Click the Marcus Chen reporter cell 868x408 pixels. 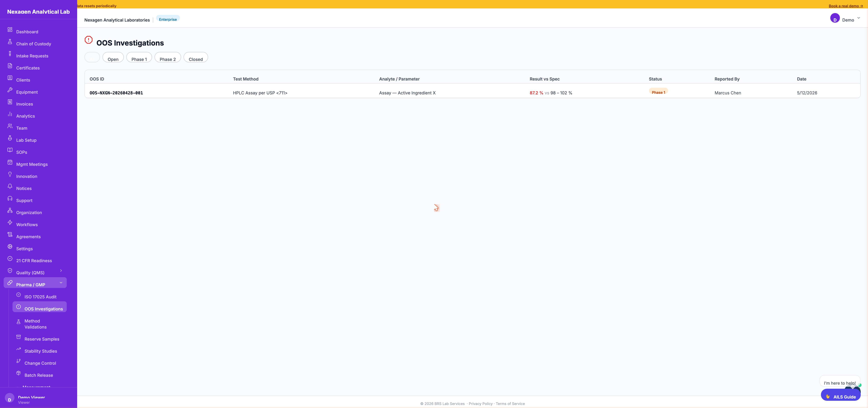(x=728, y=93)
